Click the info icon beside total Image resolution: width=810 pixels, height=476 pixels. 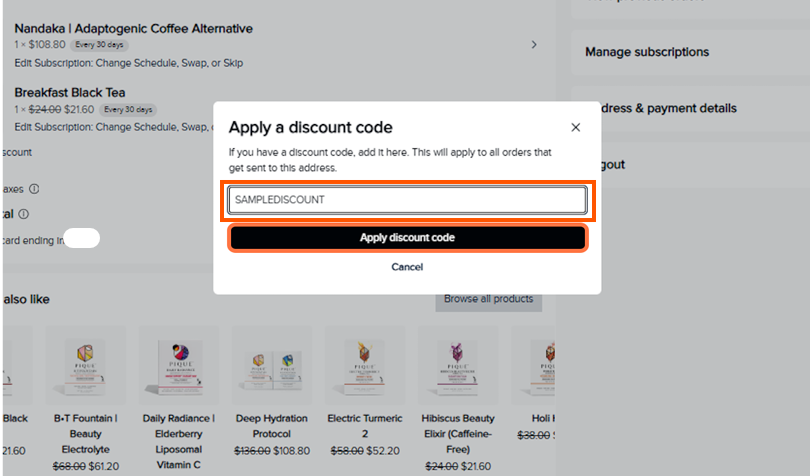(x=23, y=214)
